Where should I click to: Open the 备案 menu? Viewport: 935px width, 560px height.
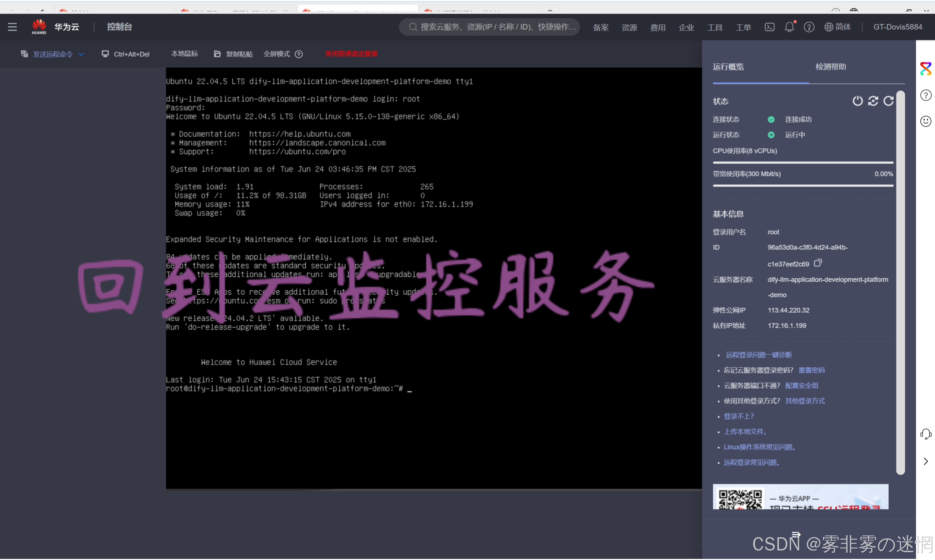601,27
